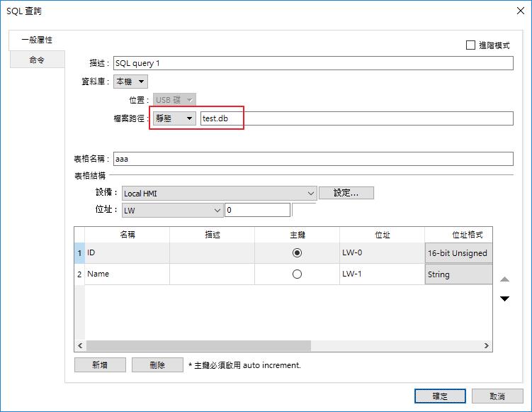Select primary key radio for ID row
The width and height of the screenshot is (532, 412).
[x=297, y=253]
